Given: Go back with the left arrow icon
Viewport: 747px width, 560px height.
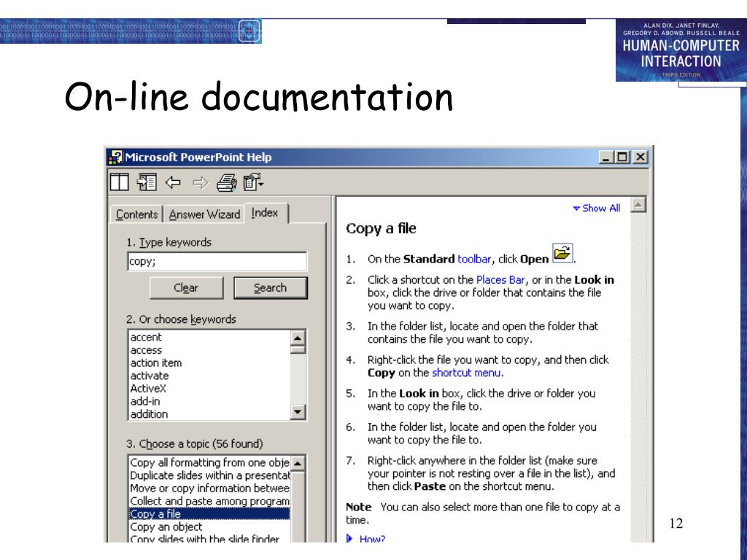Looking at the screenshot, I should (x=173, y=182).
